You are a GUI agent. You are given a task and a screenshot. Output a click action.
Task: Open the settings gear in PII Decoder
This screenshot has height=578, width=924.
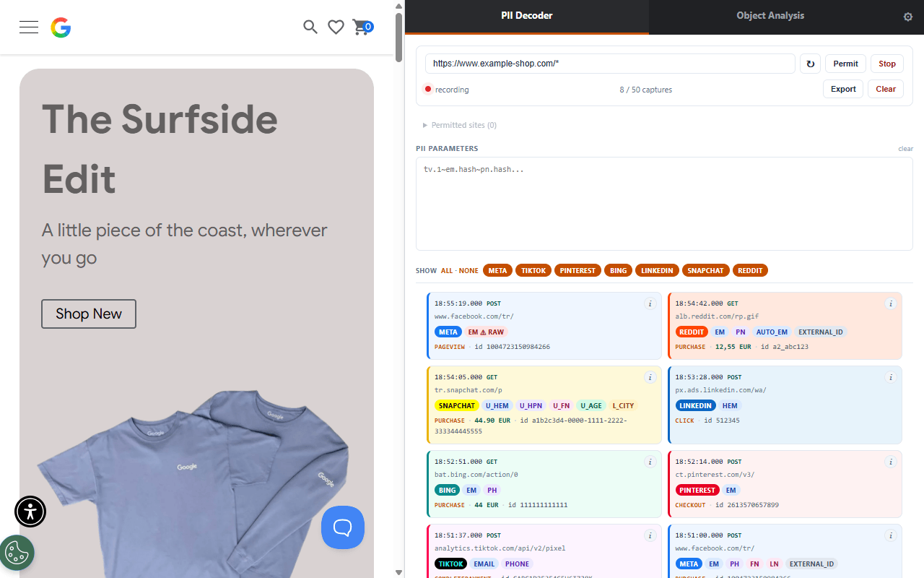click(908, 17)
